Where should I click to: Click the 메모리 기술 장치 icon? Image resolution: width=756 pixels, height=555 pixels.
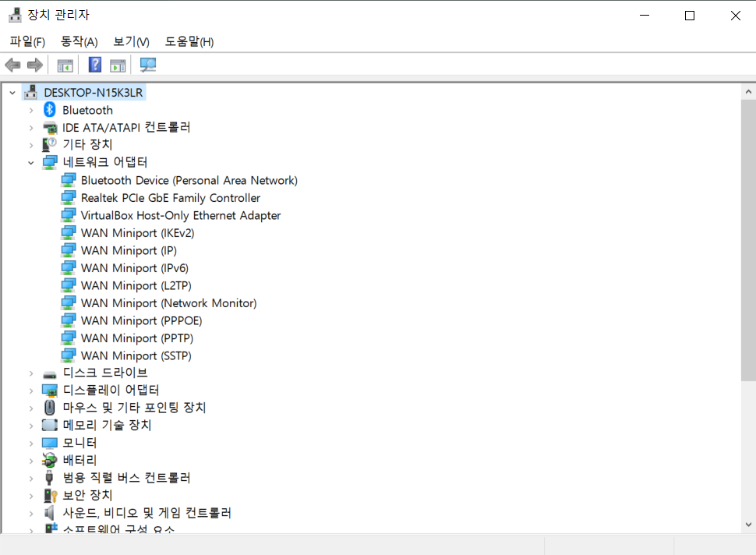point(50,426)
